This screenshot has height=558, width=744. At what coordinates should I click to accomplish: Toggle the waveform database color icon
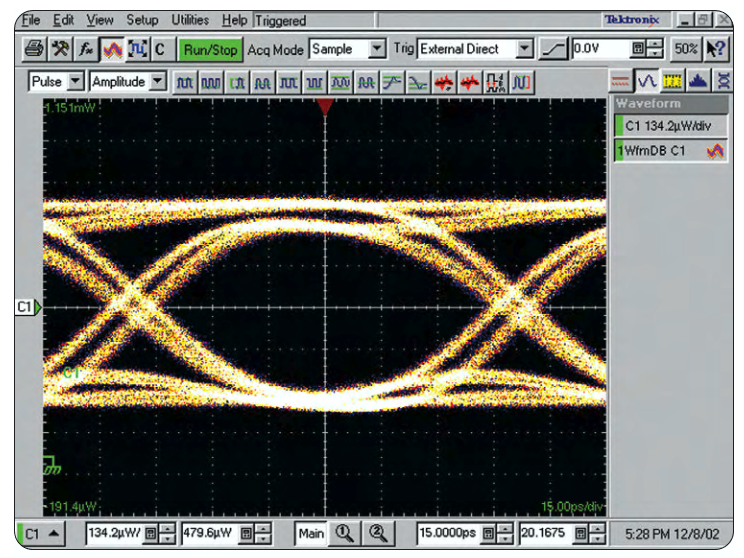click(x=112, y=49)
